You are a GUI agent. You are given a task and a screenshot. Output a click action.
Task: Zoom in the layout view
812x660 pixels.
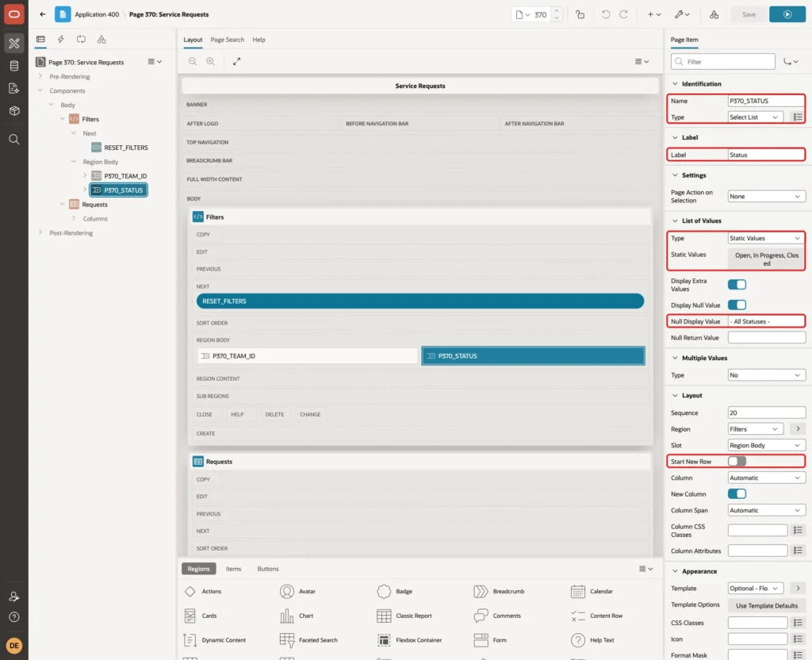pos(211,61)
